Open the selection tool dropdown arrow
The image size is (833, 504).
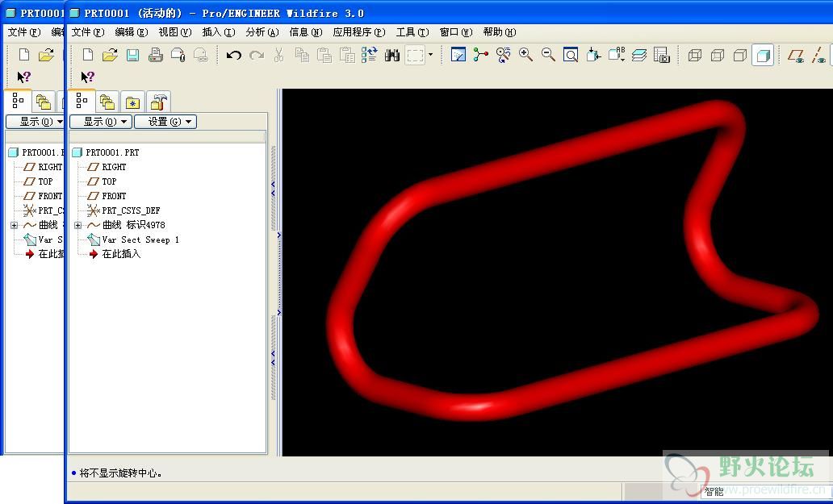[x=430, y=55]
